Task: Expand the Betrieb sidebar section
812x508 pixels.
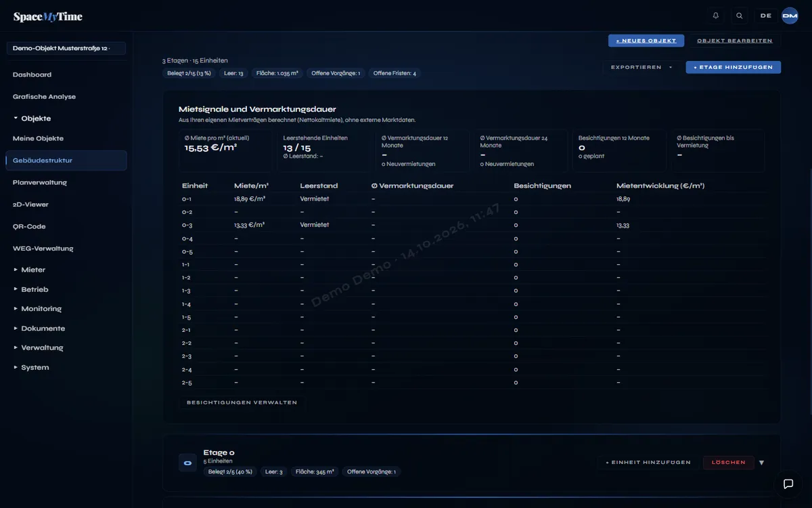Action: tap(35, 289)
